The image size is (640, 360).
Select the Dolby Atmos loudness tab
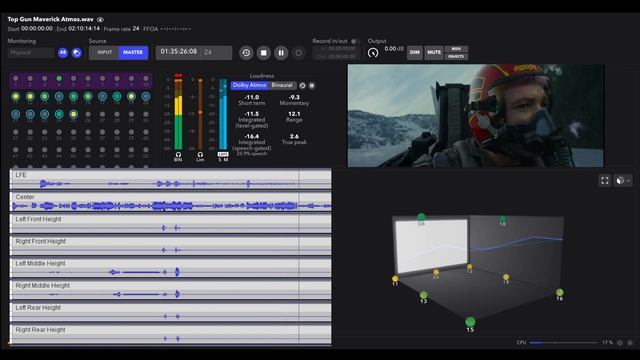(249, 85)
